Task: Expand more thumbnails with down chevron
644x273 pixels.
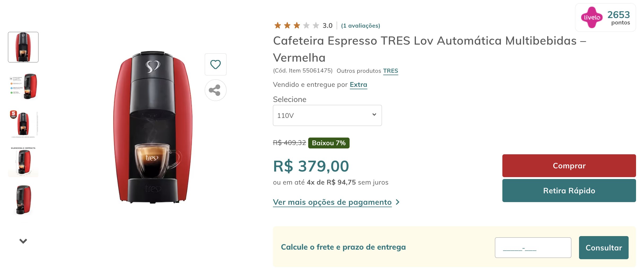Action: click(23, 241)
